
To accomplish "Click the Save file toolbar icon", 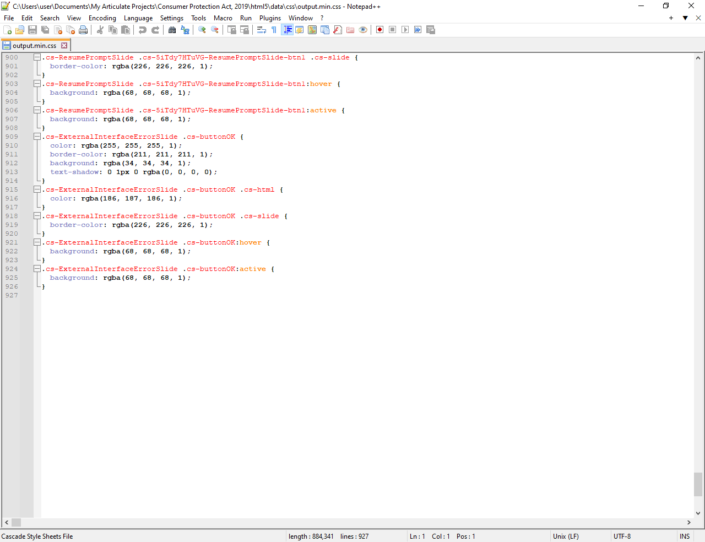I will coord(32,30).
